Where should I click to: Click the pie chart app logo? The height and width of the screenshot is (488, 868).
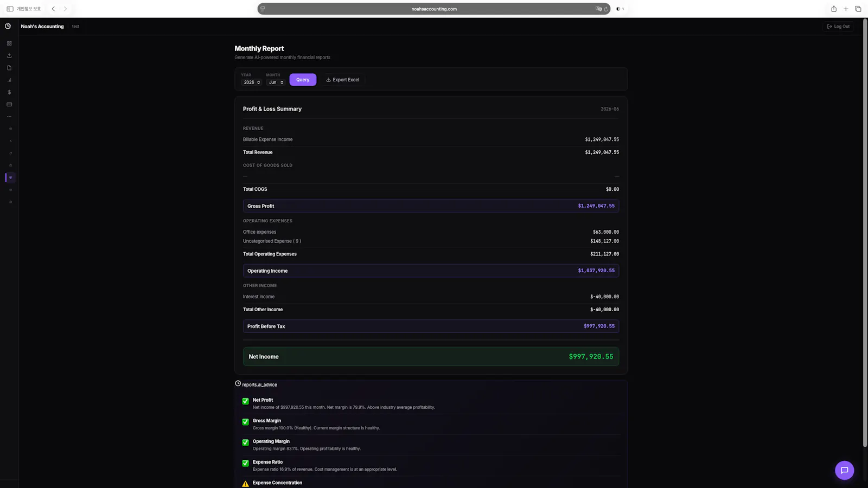(x=8, y=26)
